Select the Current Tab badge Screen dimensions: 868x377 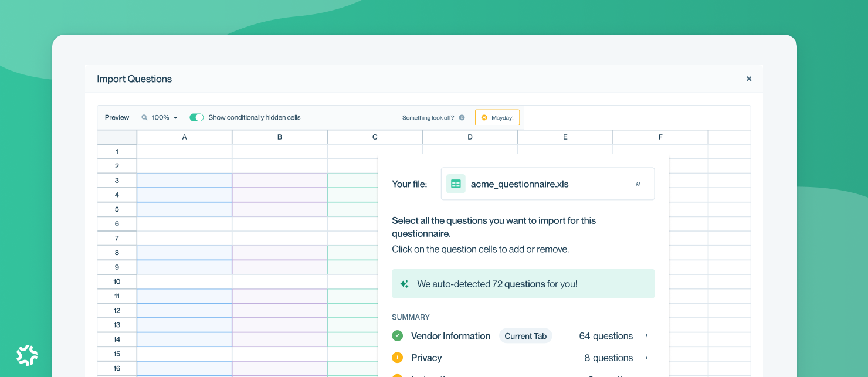(x=525, y=336)
